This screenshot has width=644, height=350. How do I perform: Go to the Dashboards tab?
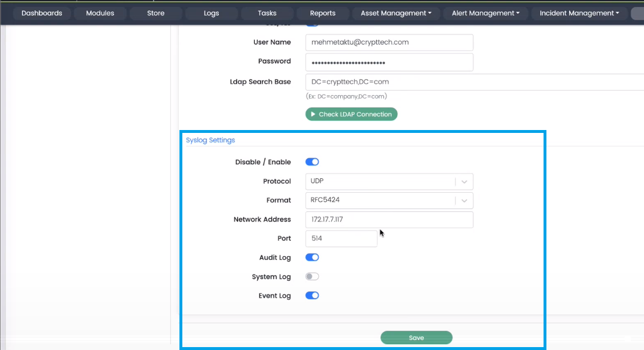tap(41, 13)
